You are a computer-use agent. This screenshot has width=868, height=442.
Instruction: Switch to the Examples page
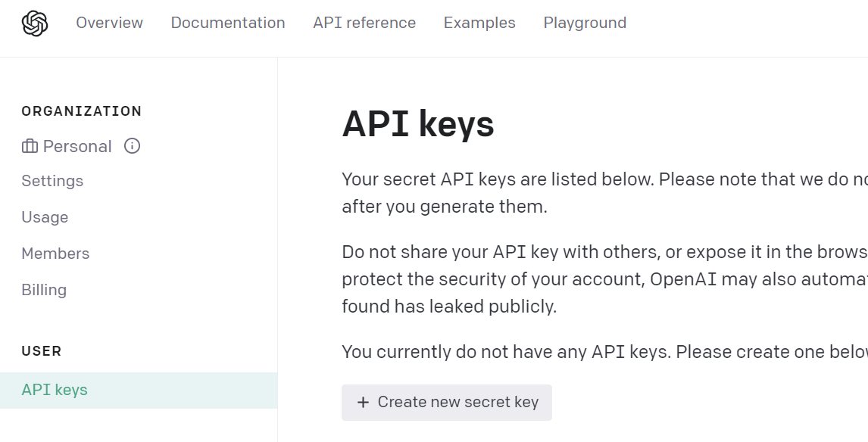point(479,23)
